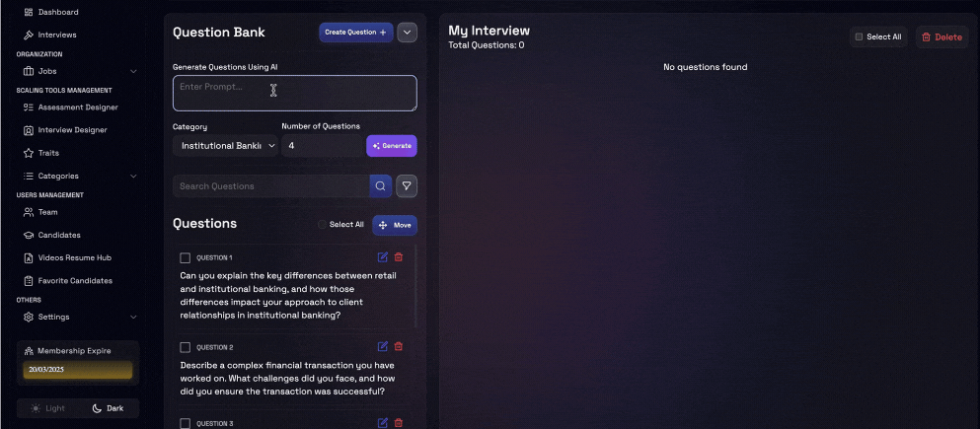Open the Assessment Designer page
The height and width of the screenshot is (429, 980).
[78, 107]
